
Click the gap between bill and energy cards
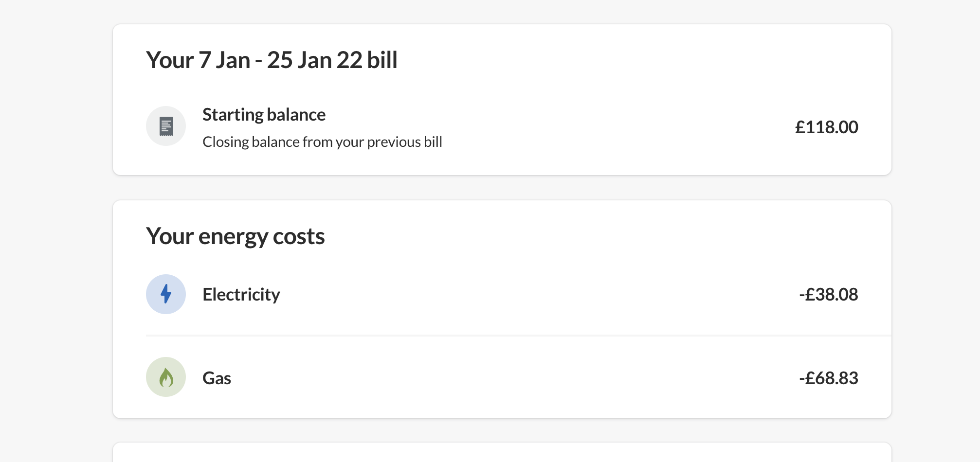pos(501,188)
